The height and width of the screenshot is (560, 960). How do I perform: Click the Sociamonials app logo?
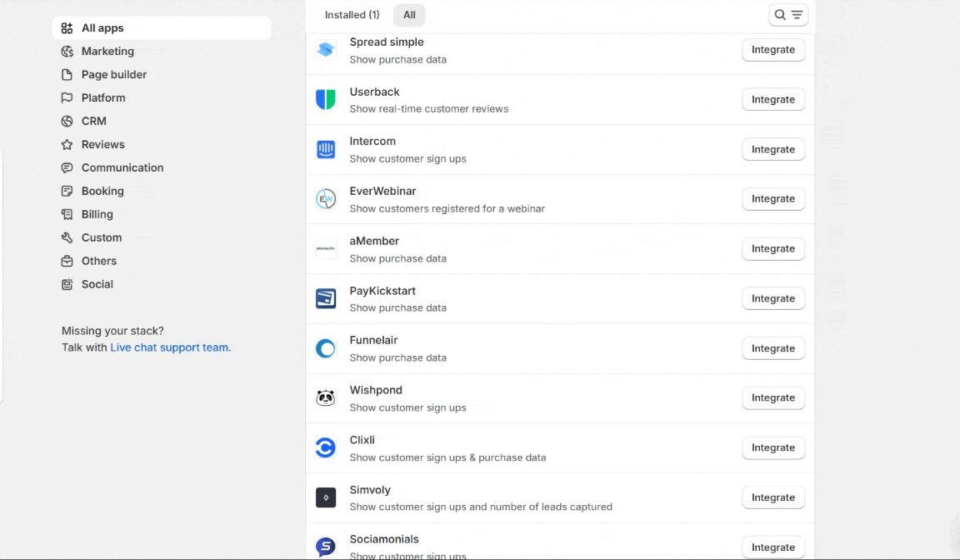pos(326,547)
